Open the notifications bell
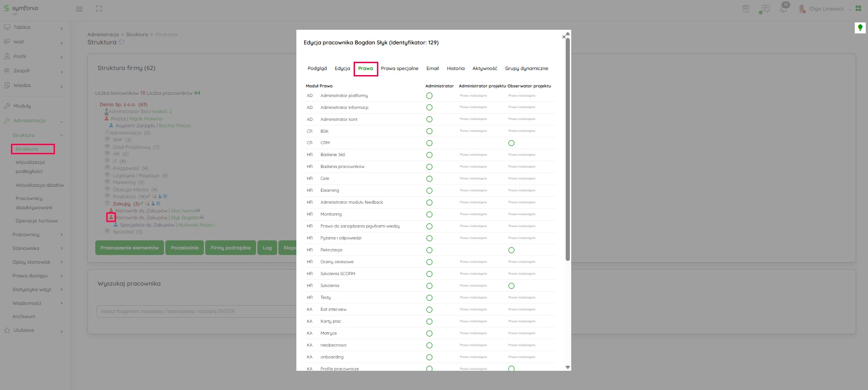The image size is (868, 390). [x=784, y=9]
